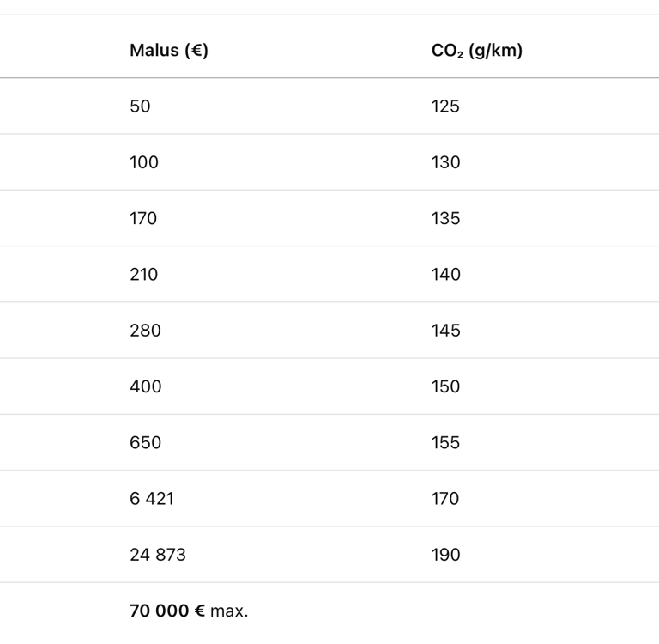Click the 140 emissions cell
The width and height of the screenshot is (659, 644).
click(x=446, y=275)
